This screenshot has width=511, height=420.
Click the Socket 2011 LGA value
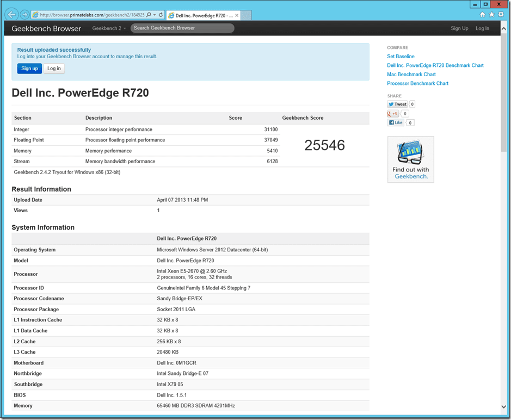coord(176,309)
